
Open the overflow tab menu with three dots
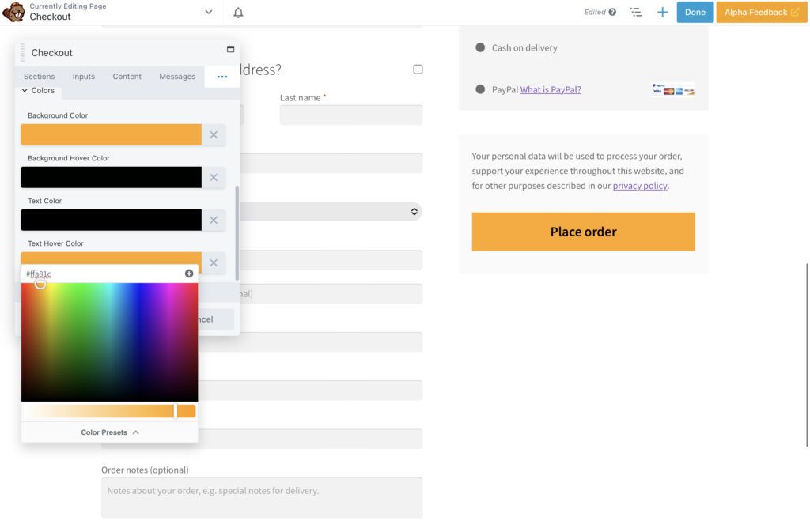221,76
